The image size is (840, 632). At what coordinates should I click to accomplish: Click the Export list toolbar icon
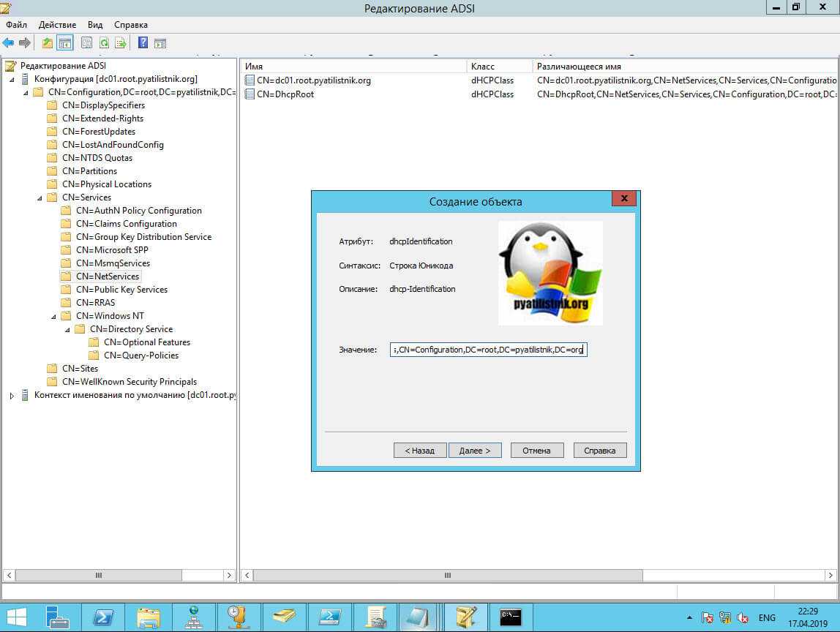(121, 43)
